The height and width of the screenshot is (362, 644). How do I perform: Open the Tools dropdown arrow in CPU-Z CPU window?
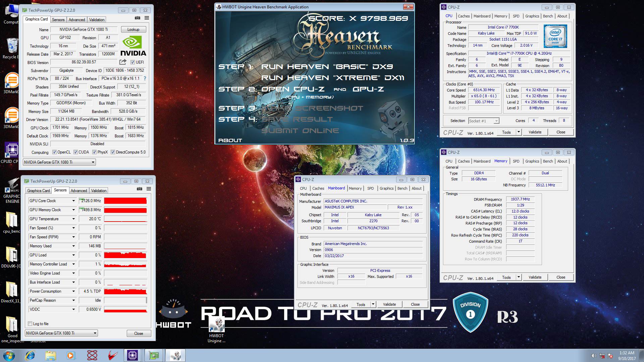519,132
